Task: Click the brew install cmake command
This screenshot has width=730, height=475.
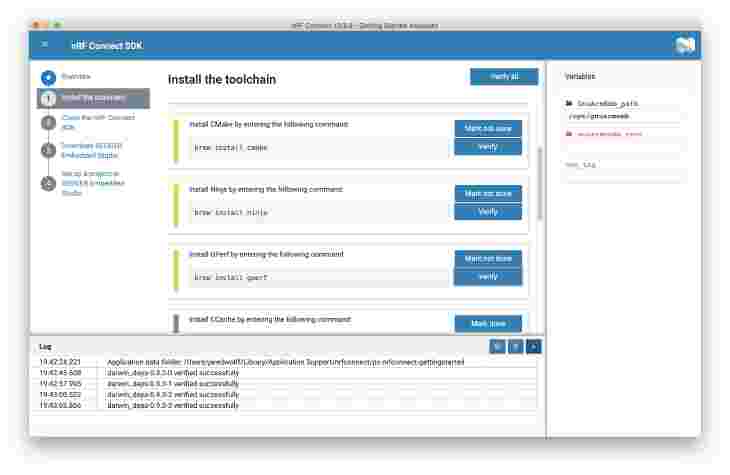Action: [231, 148]
